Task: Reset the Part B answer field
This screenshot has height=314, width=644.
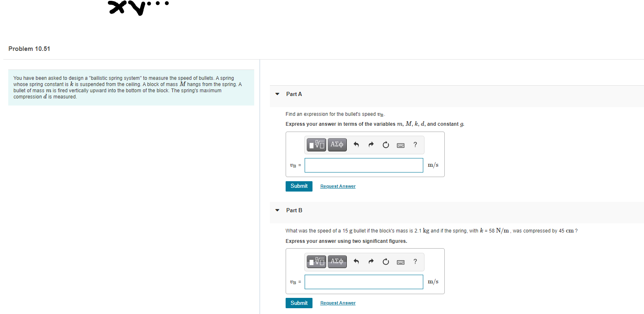Action: click(x=386, y=261)
